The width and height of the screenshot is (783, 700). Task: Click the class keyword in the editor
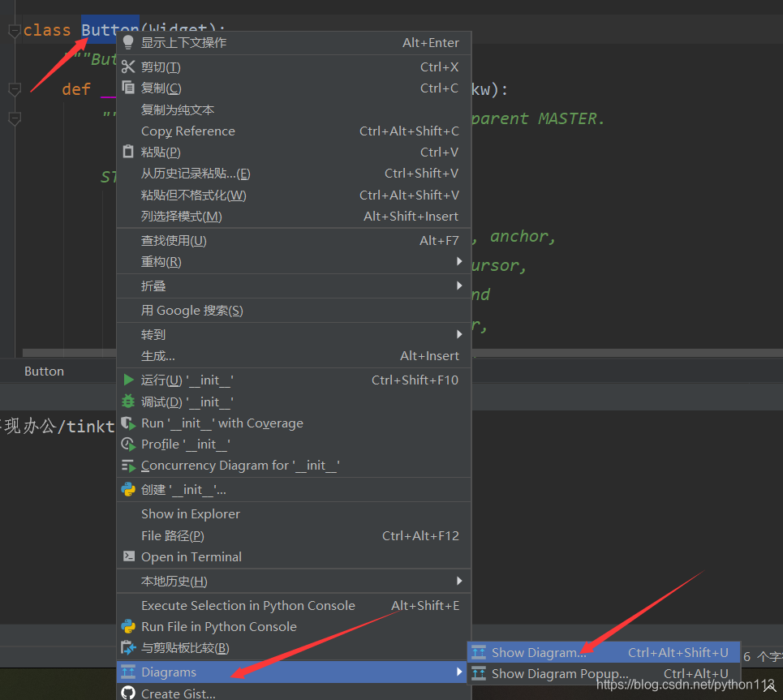47,31
